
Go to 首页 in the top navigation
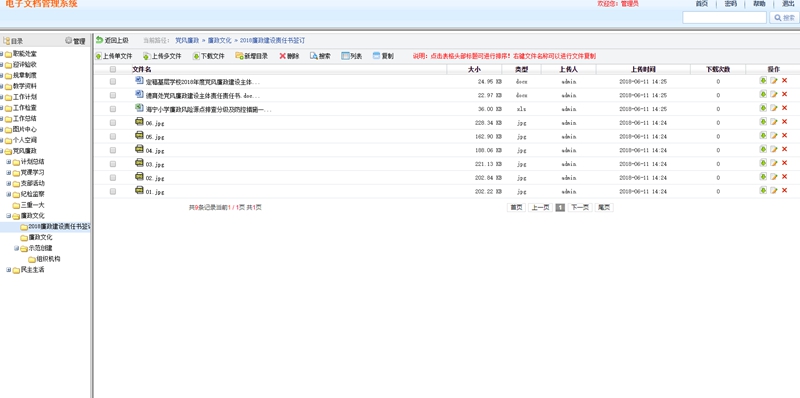pos(702,4)
